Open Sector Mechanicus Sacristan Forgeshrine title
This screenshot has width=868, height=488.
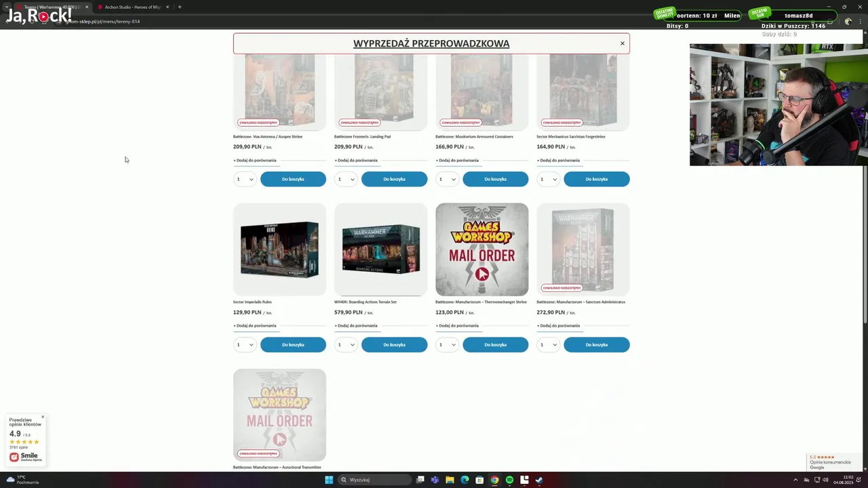(x=571, y=136)
